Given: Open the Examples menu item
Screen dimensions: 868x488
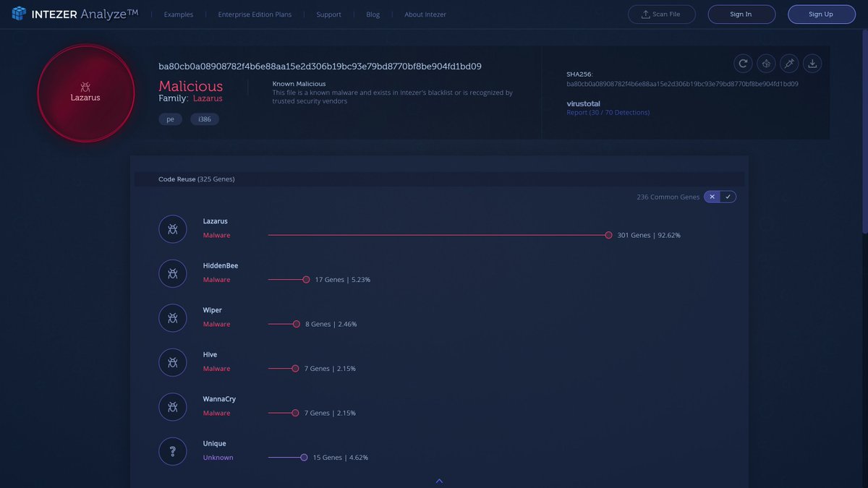Looking at the screenshot, I should [179, 14].
